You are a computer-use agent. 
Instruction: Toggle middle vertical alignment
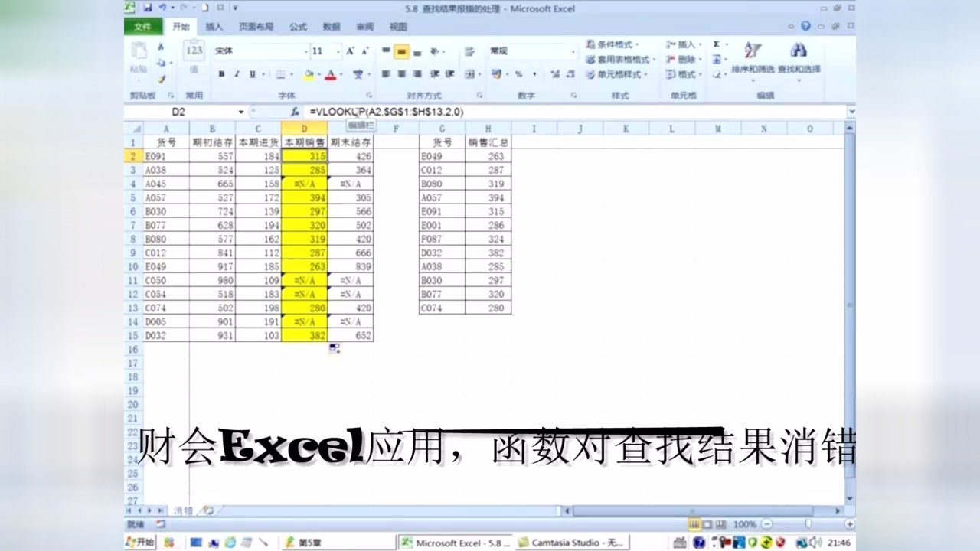[401, 51]
